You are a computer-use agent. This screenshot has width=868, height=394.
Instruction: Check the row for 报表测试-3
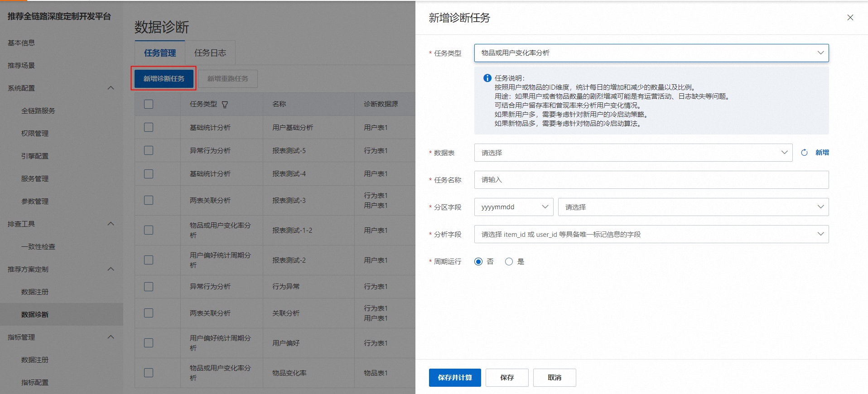(149, 200)
